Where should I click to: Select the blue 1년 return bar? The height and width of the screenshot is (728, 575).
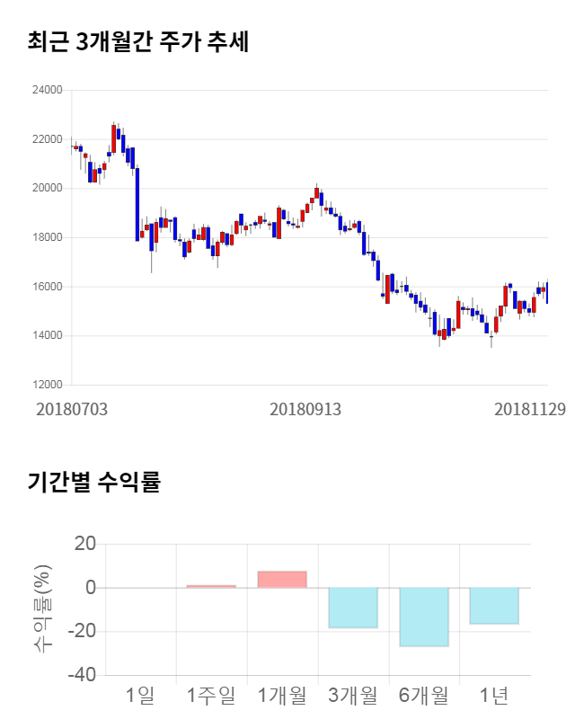[494, 606]
